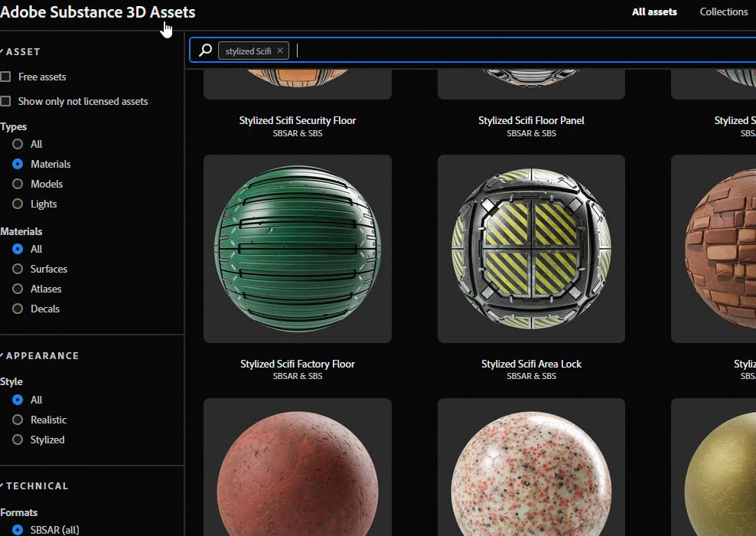This screenshot has width=756, height=536.
Task: Click the Adobe Substance 3D Assets title
Action: click(98, 11)
